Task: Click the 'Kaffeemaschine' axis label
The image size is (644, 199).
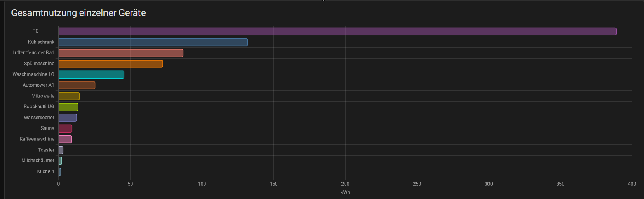Action: click(x=37, y=139)
